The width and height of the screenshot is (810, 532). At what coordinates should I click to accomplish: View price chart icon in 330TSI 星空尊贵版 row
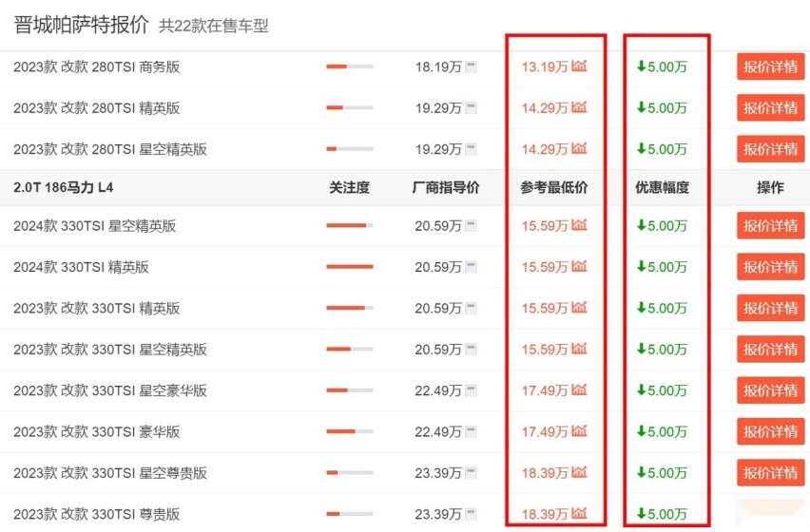point(579,472)
